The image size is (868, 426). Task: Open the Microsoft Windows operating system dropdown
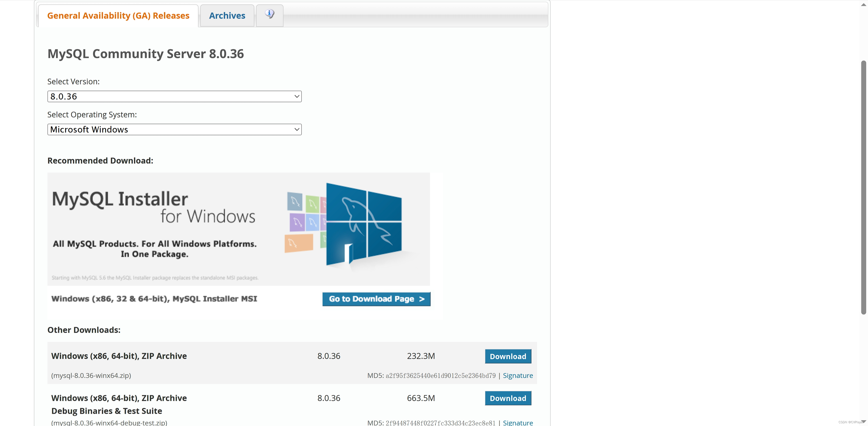(x=174, y=129)
